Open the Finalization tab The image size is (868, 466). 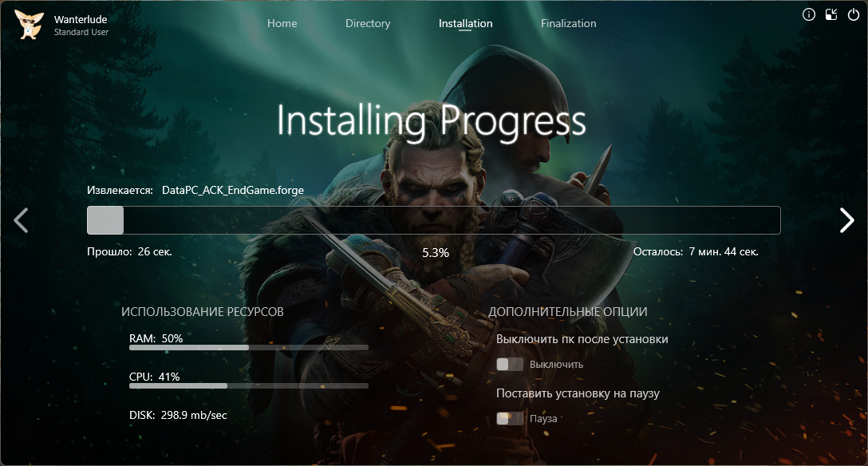569,23
